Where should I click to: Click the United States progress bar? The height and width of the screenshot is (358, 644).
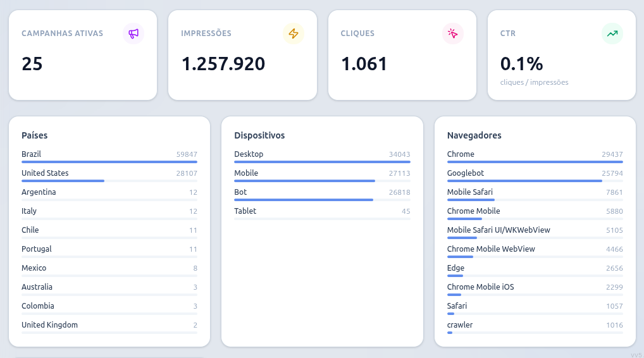coord(109,181)
